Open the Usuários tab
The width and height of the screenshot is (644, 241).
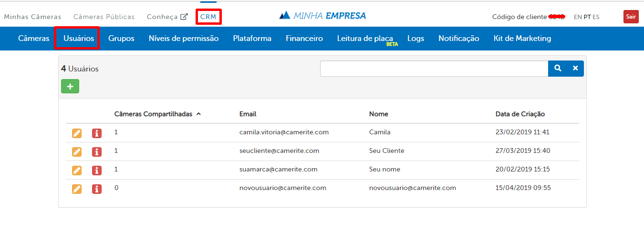pos(79,38)
